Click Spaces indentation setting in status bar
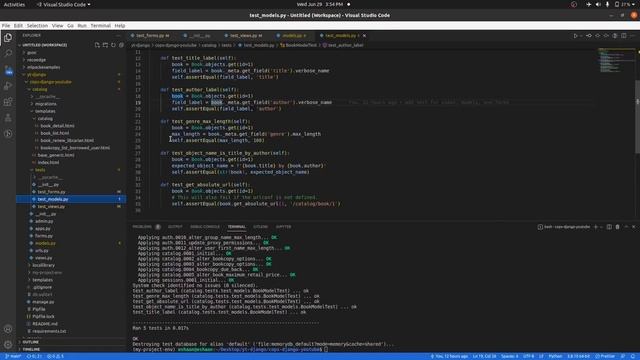The width and height of the screenshot is (640, 360). click(509, 356)
